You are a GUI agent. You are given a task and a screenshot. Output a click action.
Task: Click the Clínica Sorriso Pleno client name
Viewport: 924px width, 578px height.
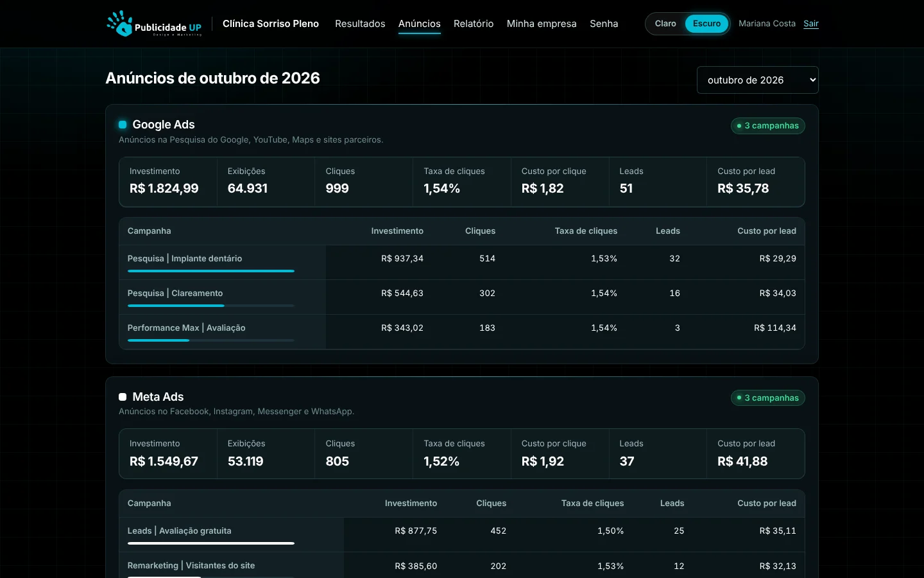(x=271, y=24)
